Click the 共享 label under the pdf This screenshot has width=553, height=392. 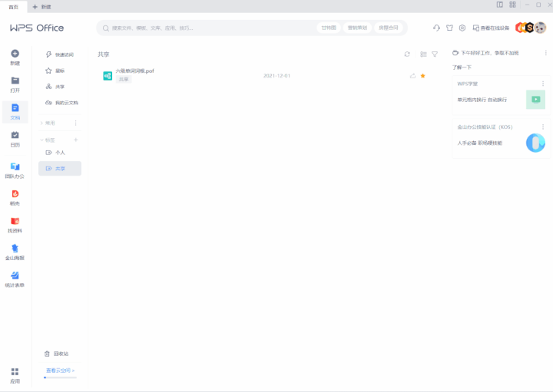click(124, 79)
